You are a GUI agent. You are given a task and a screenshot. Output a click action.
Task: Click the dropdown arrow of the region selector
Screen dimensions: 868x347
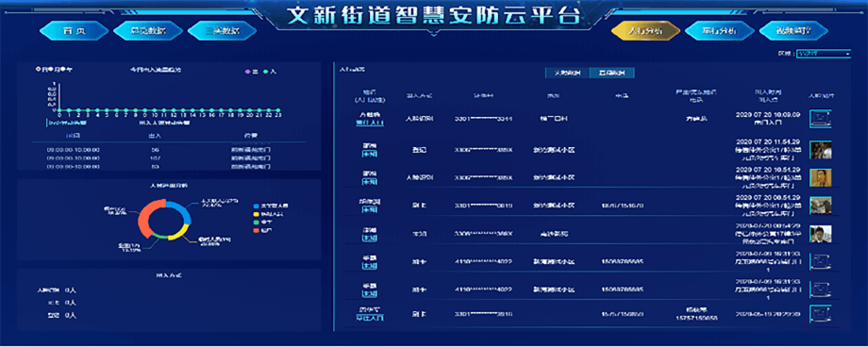847,54
